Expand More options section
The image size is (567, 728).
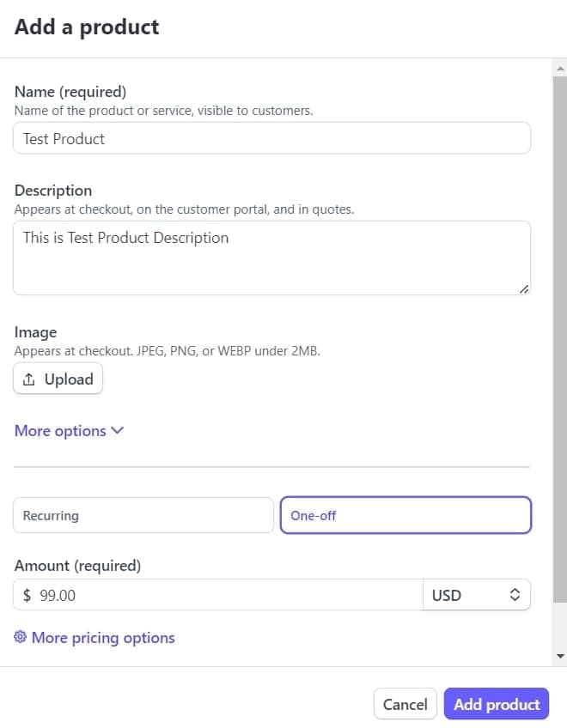tap(60, 431)
